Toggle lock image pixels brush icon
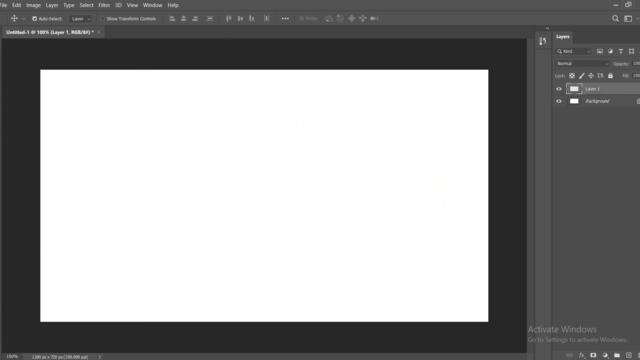This screenshot has height=360, width=640. [581, 76]
